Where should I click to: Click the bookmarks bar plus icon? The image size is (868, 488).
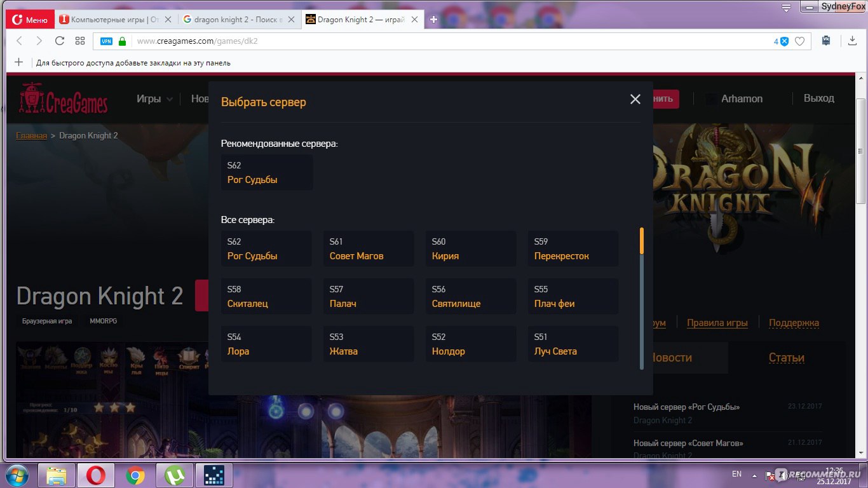[x=18, y=62]
